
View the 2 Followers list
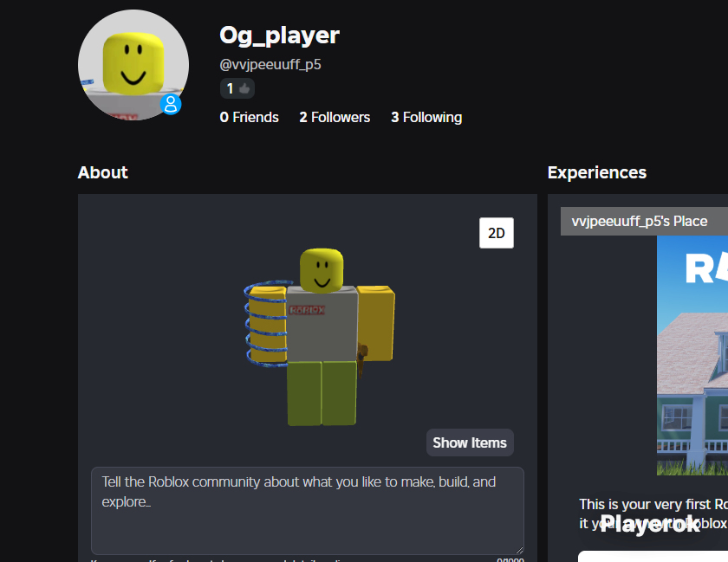tap(335, 118)
